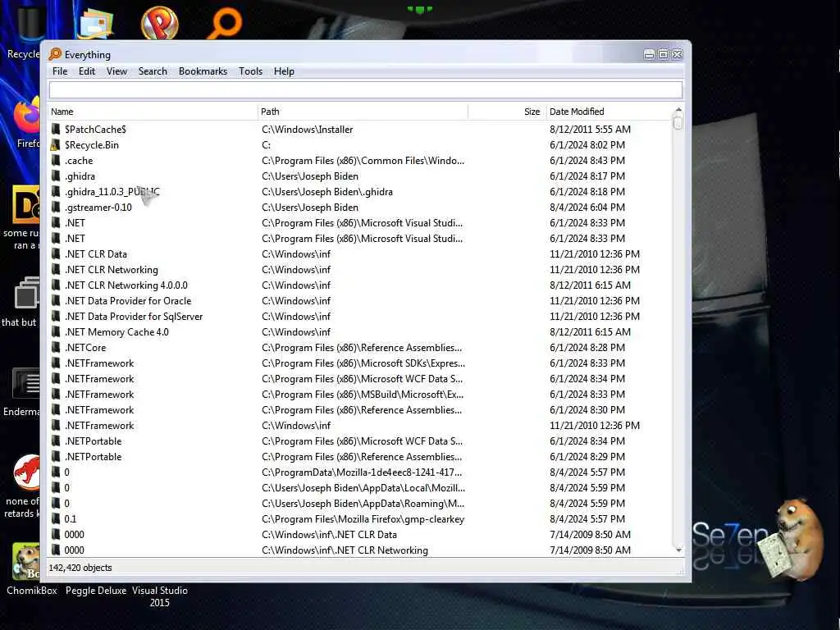Click the folder icon of .ghidra_11.0.3_PUBLIC

(56, 191)
